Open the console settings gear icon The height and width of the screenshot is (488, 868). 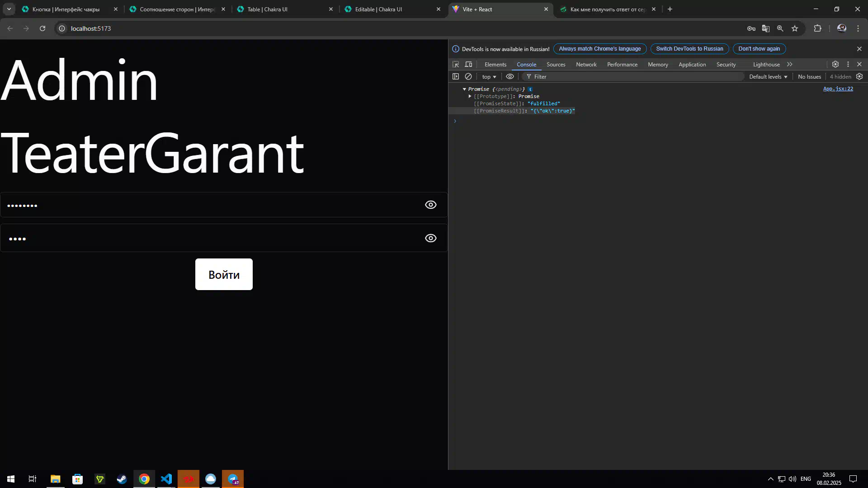pyautogui.click(x=859, y=76)
